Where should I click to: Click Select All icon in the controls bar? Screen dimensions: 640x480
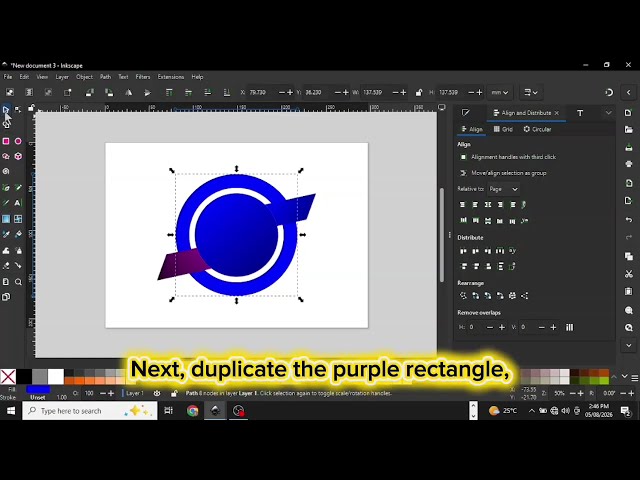10,93
